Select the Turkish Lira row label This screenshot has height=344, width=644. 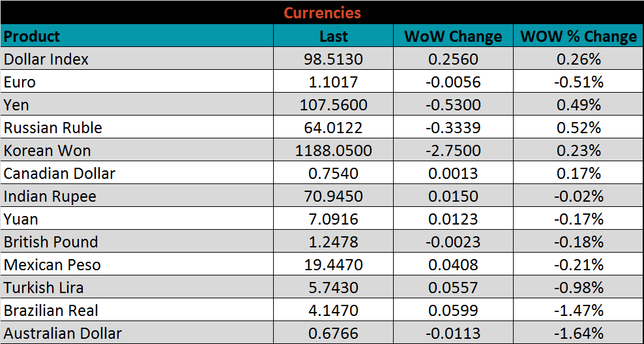44,288
